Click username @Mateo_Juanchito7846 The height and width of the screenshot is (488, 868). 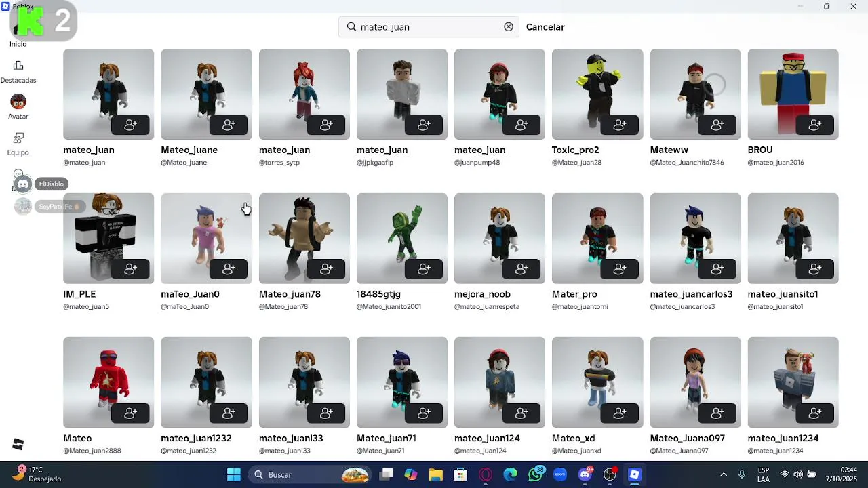[x=687, y=163]
